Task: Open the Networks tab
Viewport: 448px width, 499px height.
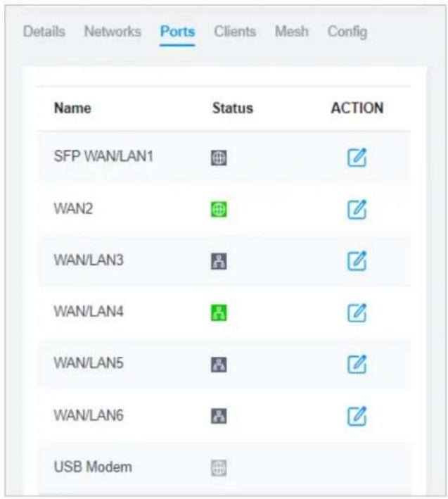Action: [113, 32]
